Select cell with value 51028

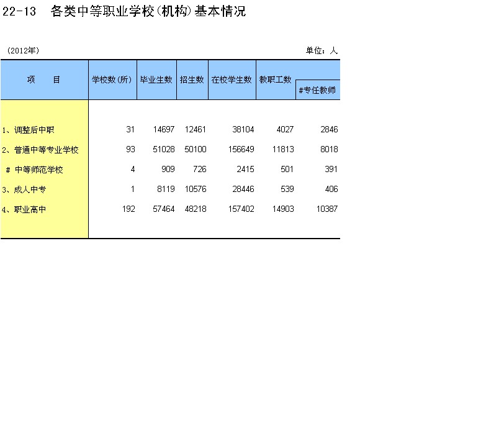click(164, 149)
